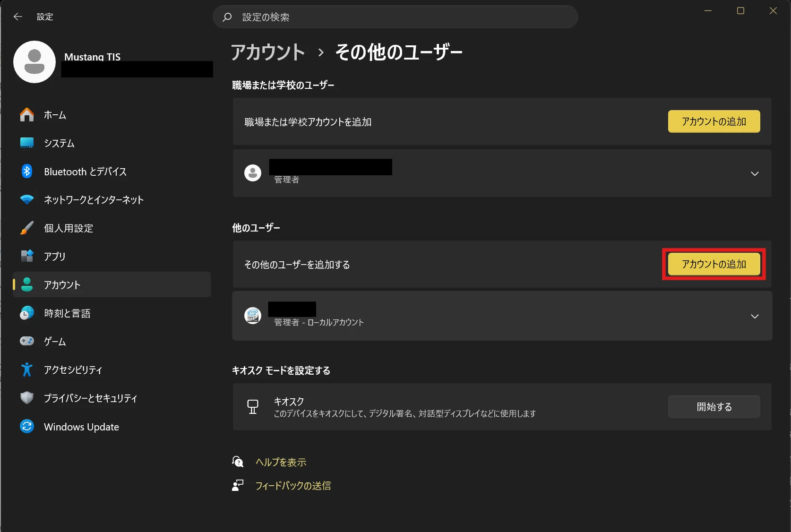This screenshot has width=791, height=532.
Task: Open ホーム settings page
Action: coord(112,115)
